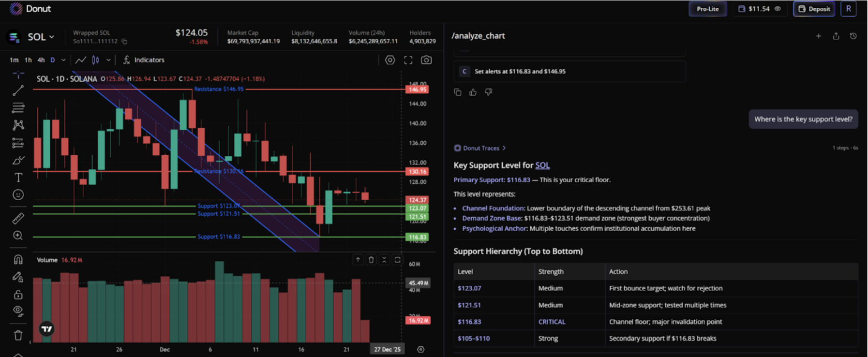Enter fullscreen chart mode
This screenshot has height=357, width=868.
click(x=408, y=60)
